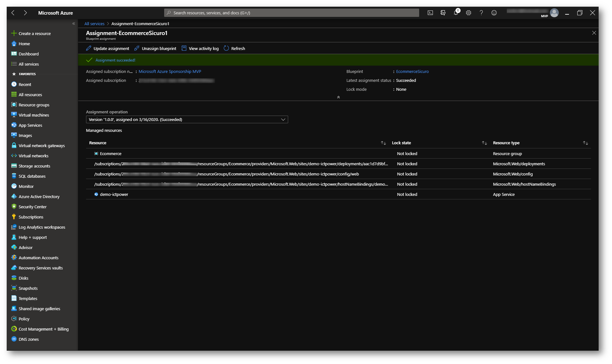Open Templates icon in sidebar
The image size is (612, 364).
point(14,298)
